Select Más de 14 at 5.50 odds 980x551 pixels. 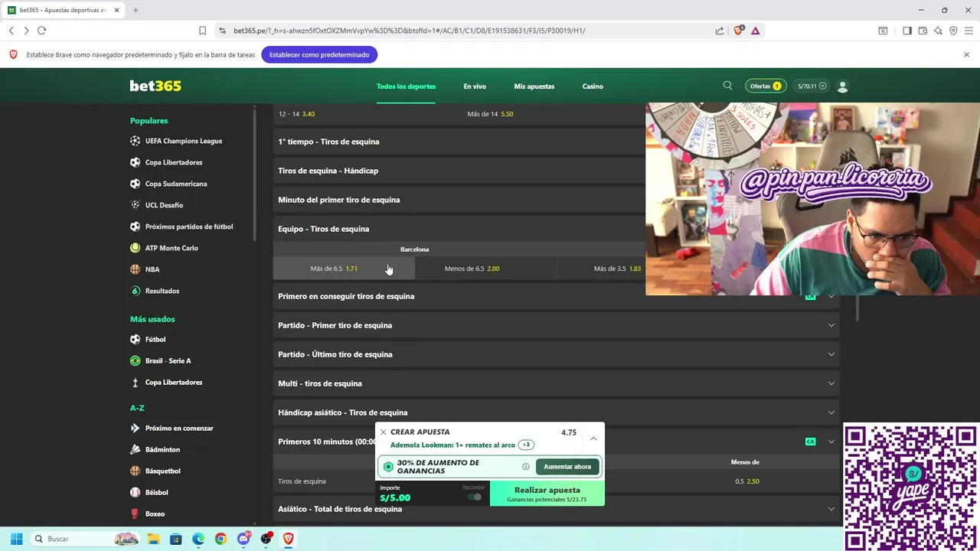(490, 114)
